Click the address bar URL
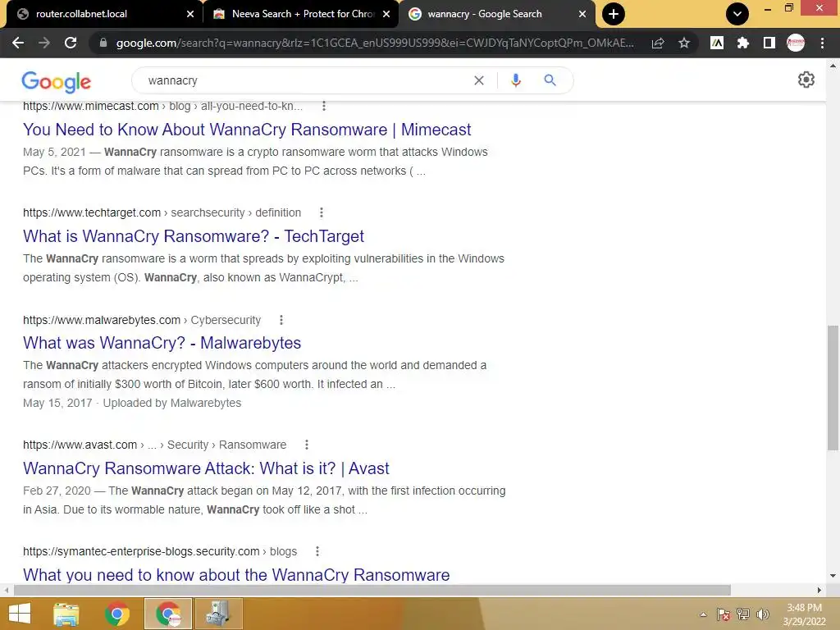840x630 pixels. click(375, 43)
